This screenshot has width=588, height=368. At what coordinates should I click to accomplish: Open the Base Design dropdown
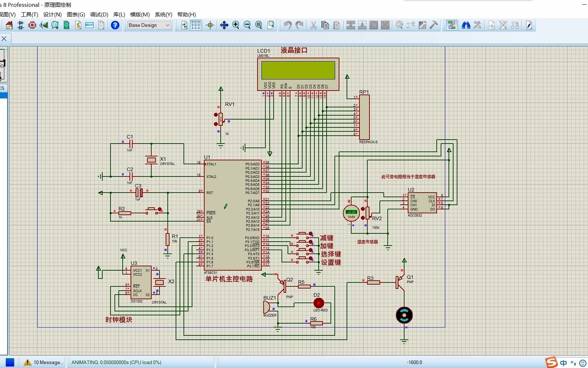coord(149,25)
